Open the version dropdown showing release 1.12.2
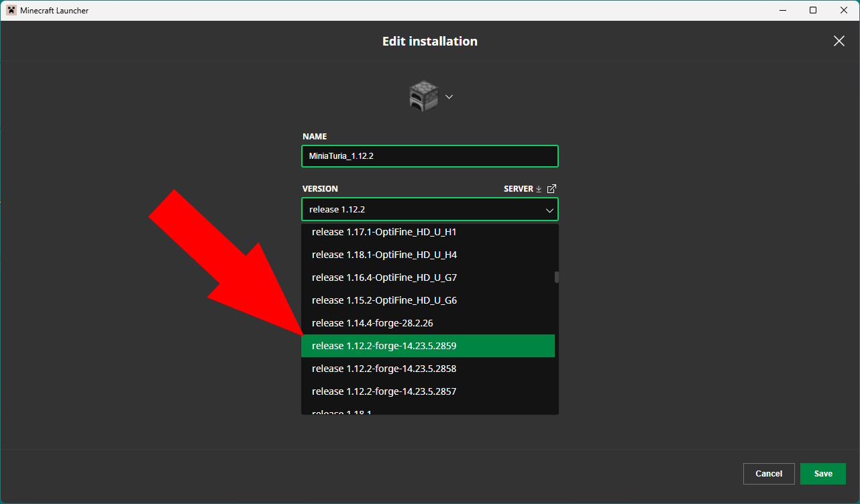The image size is (860, 504). pyautogui.click(x=430, y=209)
